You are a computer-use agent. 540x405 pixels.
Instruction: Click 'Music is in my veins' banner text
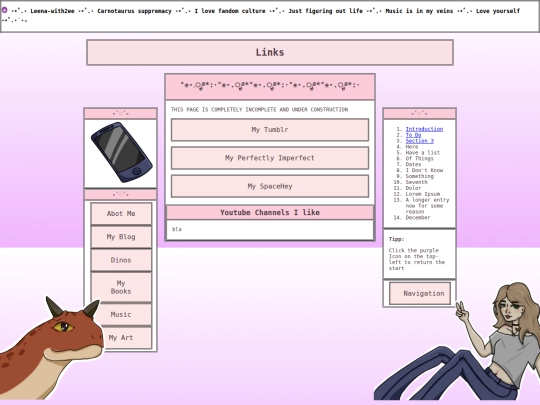point(419,11)
